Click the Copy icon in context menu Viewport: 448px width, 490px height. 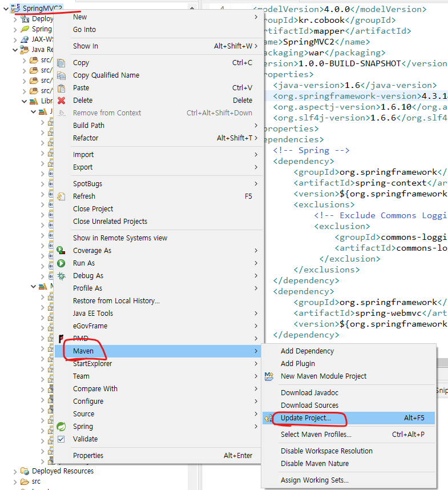[61, 63]
